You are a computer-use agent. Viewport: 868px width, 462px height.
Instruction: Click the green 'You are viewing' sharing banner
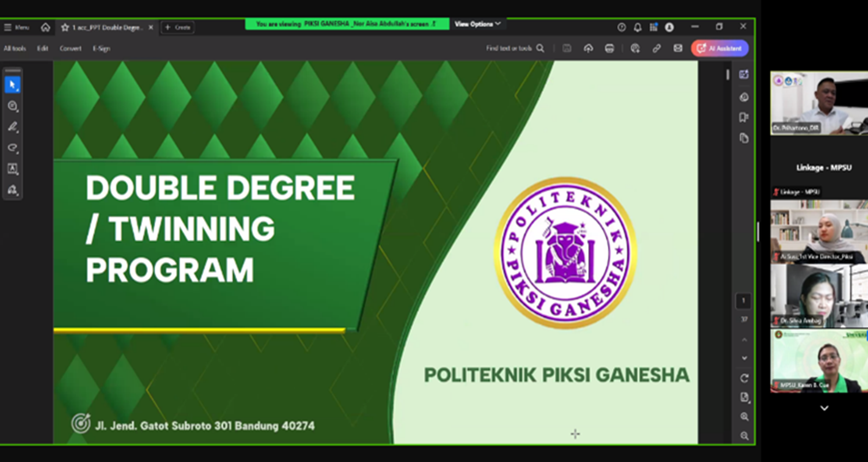[x=347, y=24]
